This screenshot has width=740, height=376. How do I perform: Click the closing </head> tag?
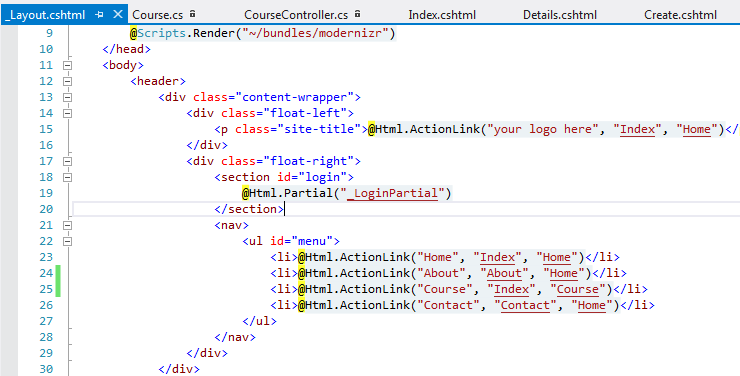pyautogui.click(x=126, y=49)
